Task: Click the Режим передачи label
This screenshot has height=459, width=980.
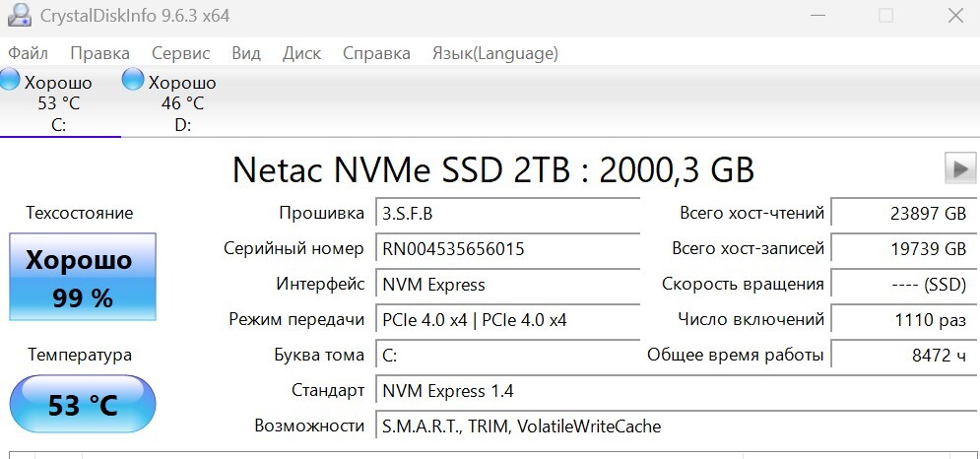Action: click(x=296, y=320)
